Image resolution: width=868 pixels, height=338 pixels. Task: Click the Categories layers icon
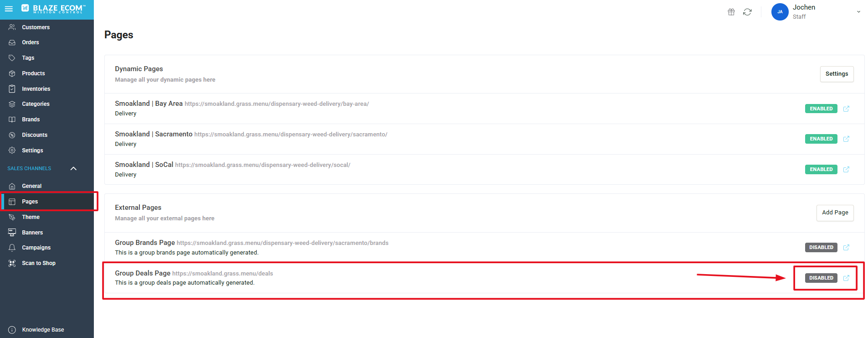[x=12, y=104]
